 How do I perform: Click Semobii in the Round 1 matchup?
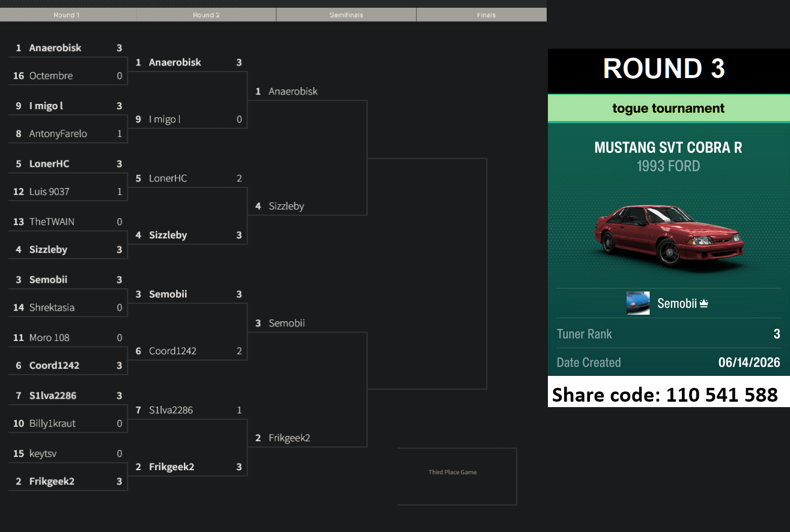point(48,280)
